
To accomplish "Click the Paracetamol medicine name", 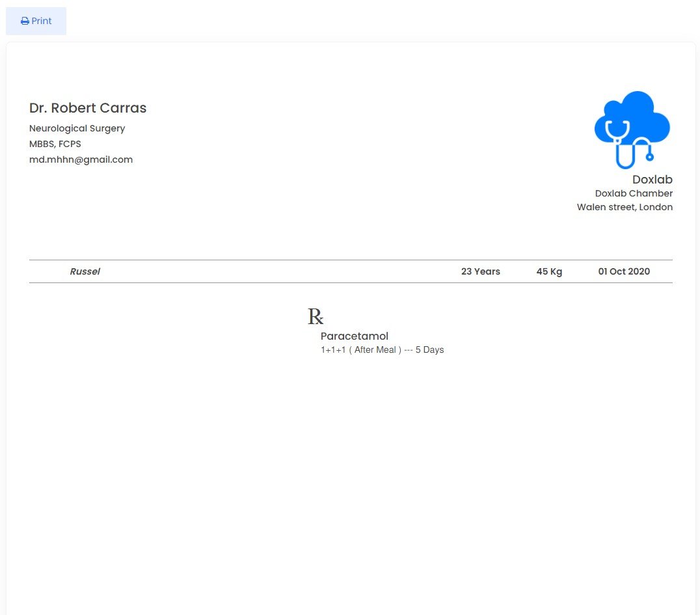I will (x=355, y=336).
